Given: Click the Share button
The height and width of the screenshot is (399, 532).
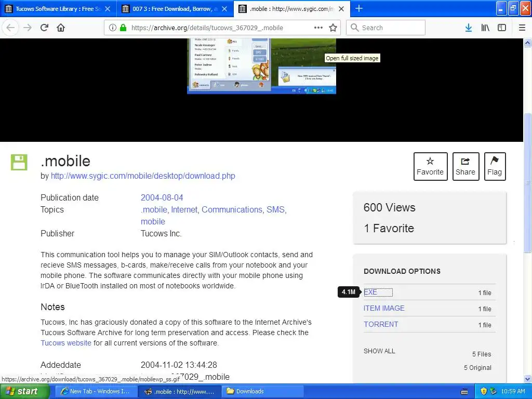Looking at the screenshot, I should click(465, 166).
